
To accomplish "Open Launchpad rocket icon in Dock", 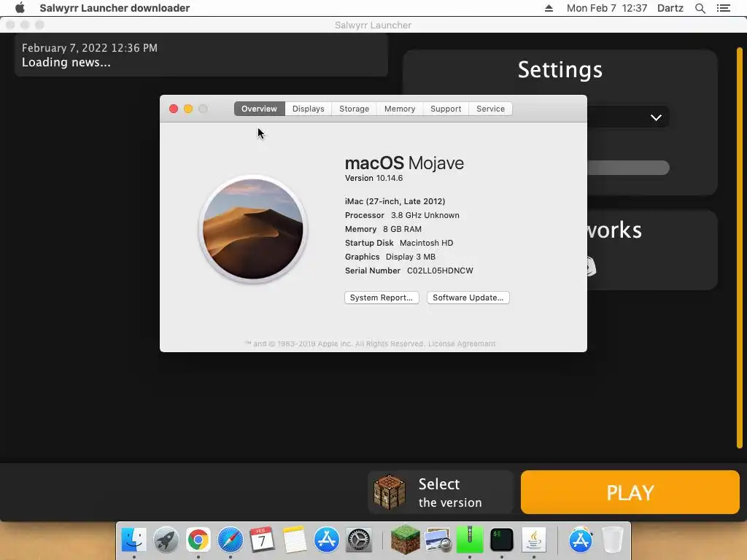I will (x=166, y=540).
